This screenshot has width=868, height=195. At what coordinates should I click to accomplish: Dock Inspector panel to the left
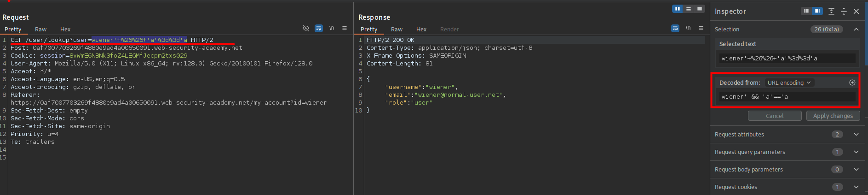coord(806,12)
